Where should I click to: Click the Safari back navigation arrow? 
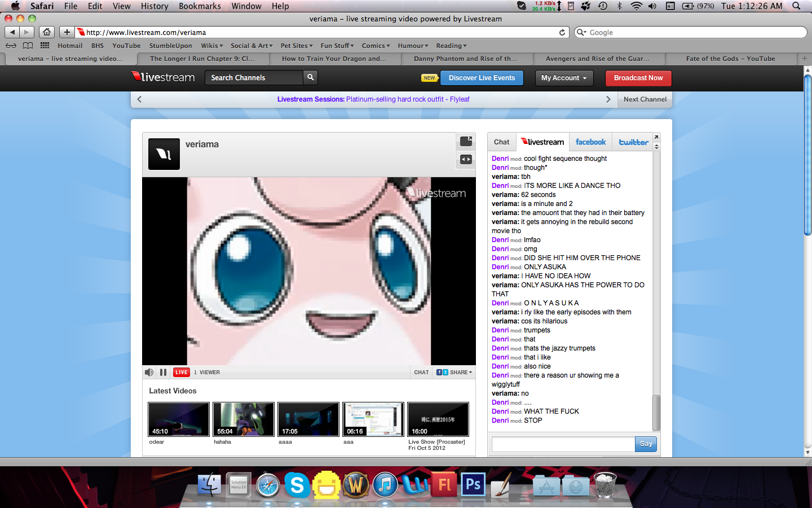[12, 32]
